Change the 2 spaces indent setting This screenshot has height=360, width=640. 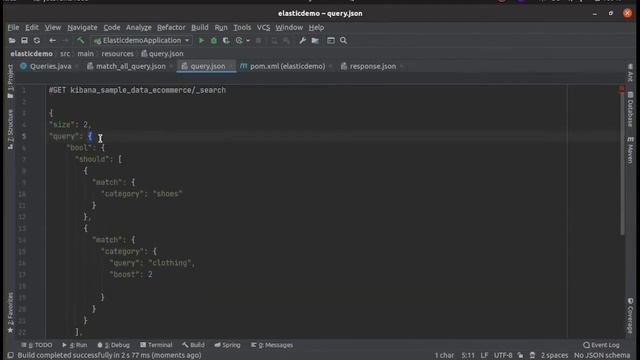pos(554,355)
